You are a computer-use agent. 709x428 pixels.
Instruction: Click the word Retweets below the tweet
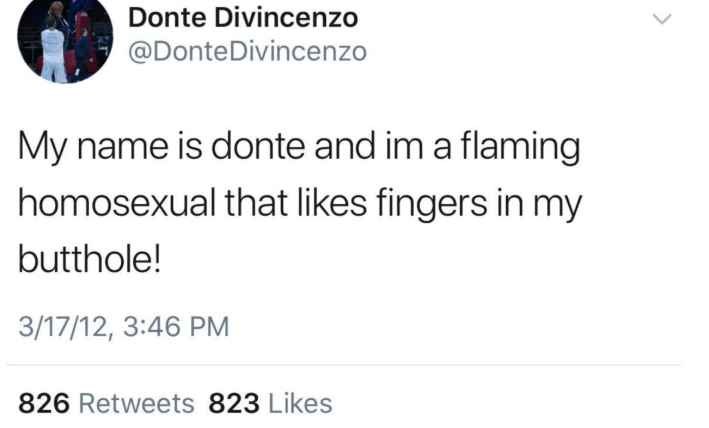136,403
